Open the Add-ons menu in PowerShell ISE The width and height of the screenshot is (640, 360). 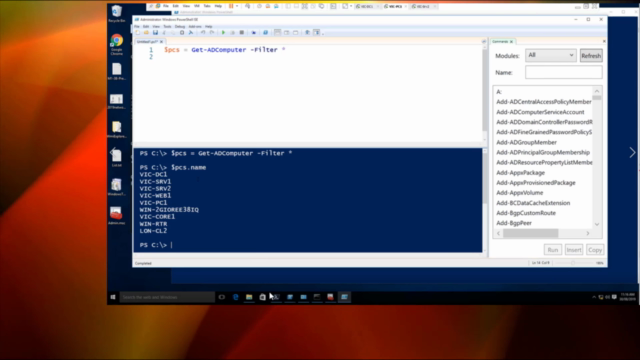195,27
